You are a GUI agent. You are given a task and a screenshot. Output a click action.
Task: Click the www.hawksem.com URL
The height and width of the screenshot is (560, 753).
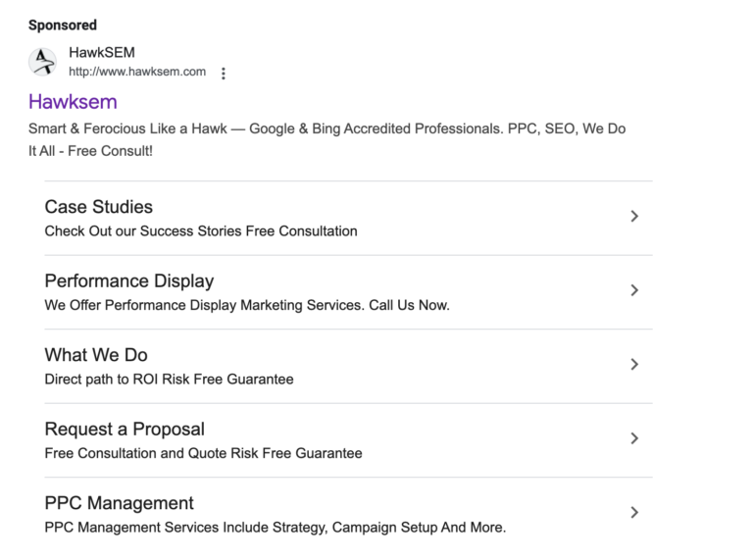pyautogui.click(x=137, y=72)
